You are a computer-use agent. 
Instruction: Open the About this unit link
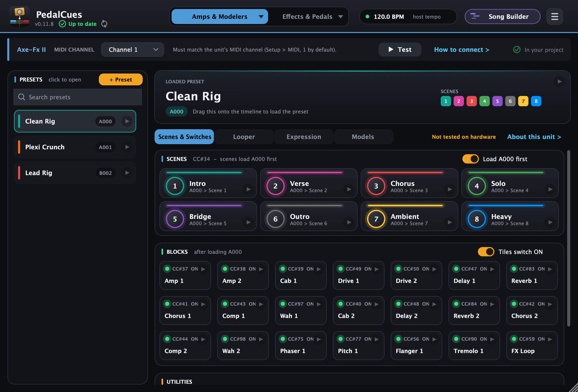[534, 137]
